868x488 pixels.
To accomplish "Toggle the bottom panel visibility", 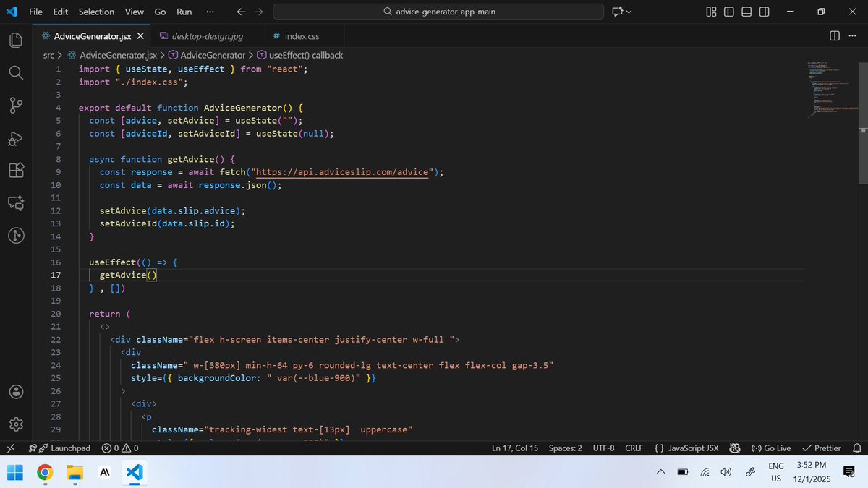I will 747,12.
